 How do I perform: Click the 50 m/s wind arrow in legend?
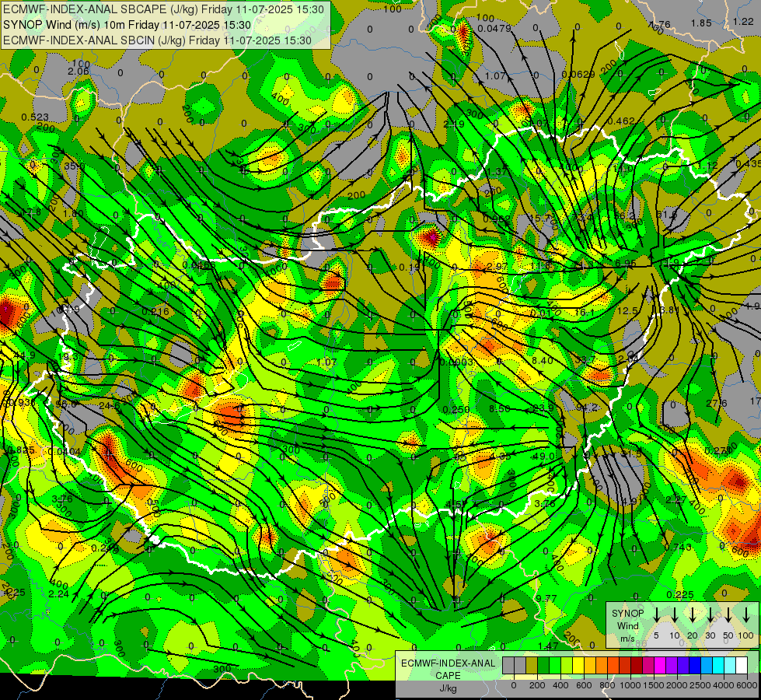click(728, 614)
